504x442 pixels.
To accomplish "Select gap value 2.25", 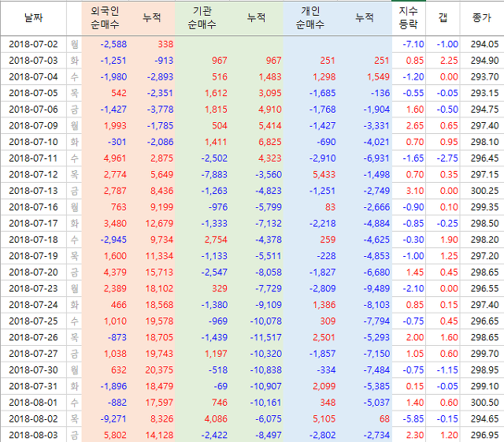I will 449,61.
